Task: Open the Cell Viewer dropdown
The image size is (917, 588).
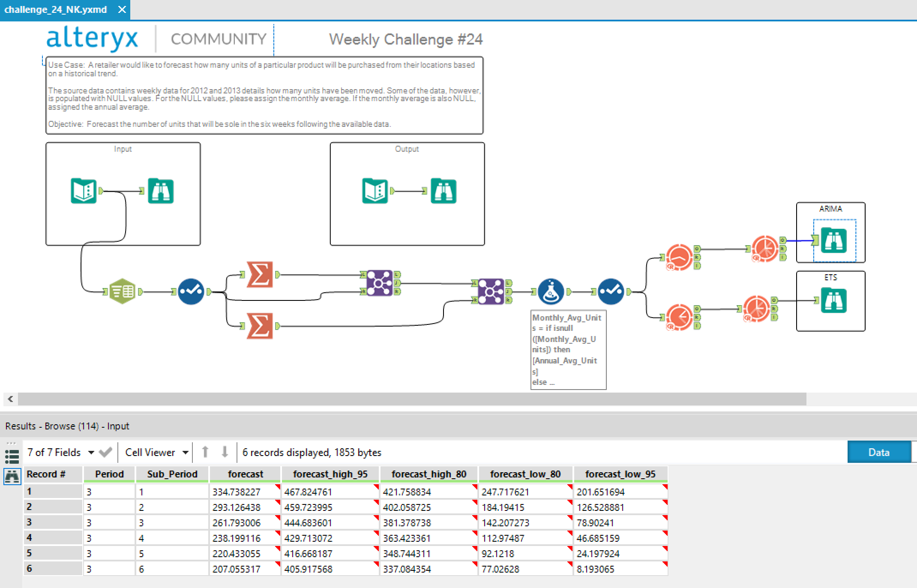Action: pyautogui.click(x=186, y=452)
